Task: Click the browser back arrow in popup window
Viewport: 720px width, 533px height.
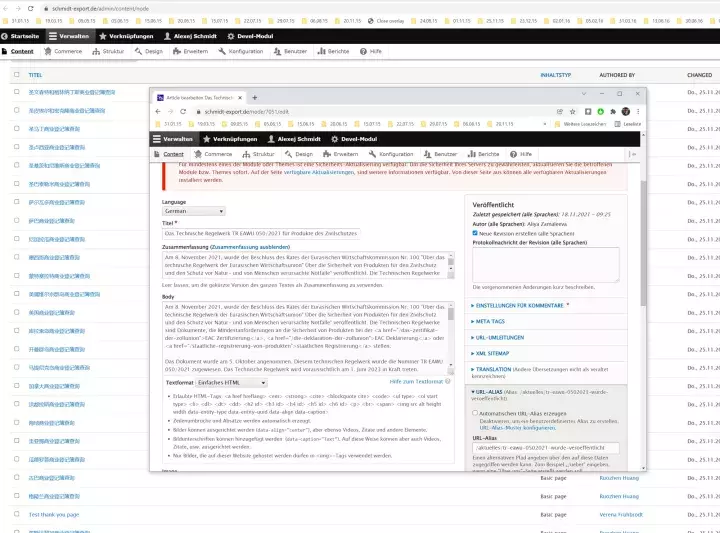Action: click(158, 111)
